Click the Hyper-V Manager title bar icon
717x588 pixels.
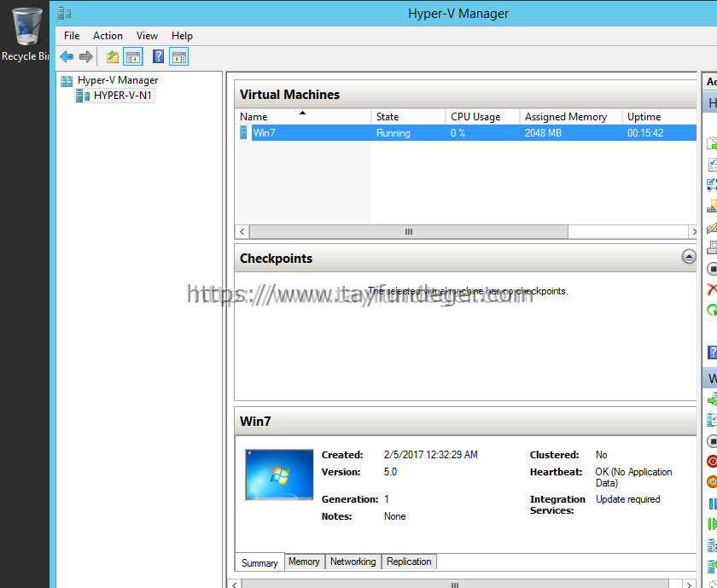coord(64,14)
